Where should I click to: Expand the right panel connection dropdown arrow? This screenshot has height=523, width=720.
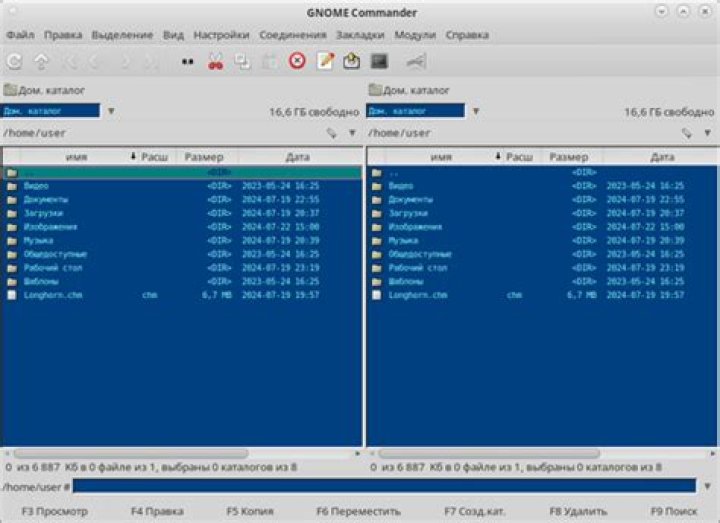coord(476,111)
